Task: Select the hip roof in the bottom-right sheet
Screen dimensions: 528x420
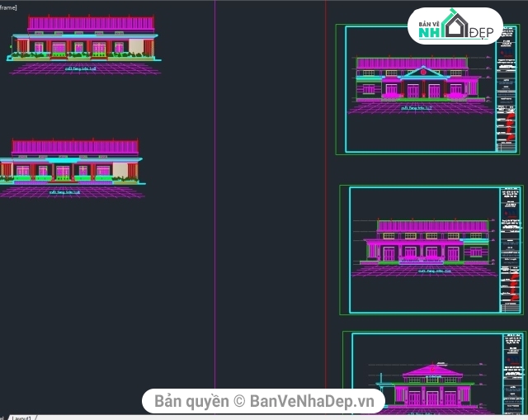Action: (x=432, y=370)
